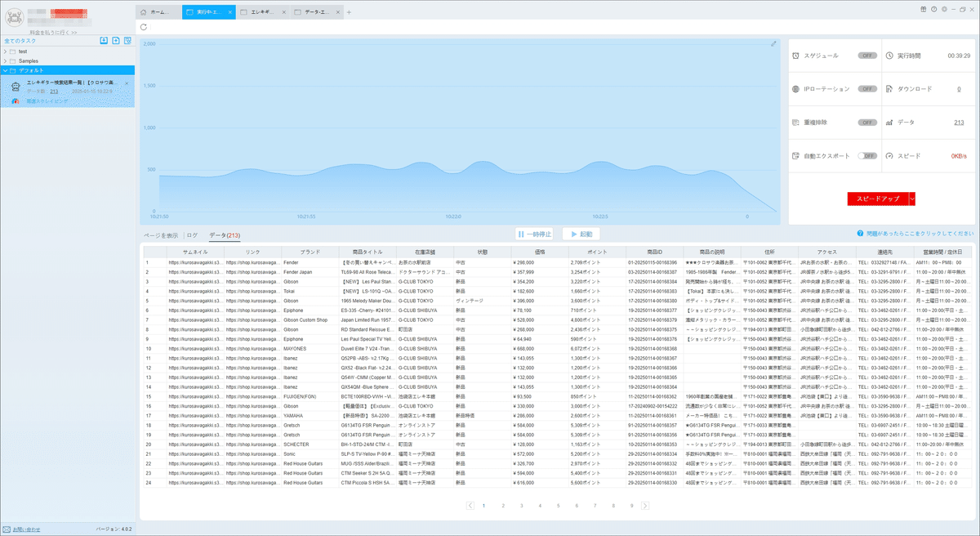Click the mail icon next to お問い合せ

click(7, 529)
